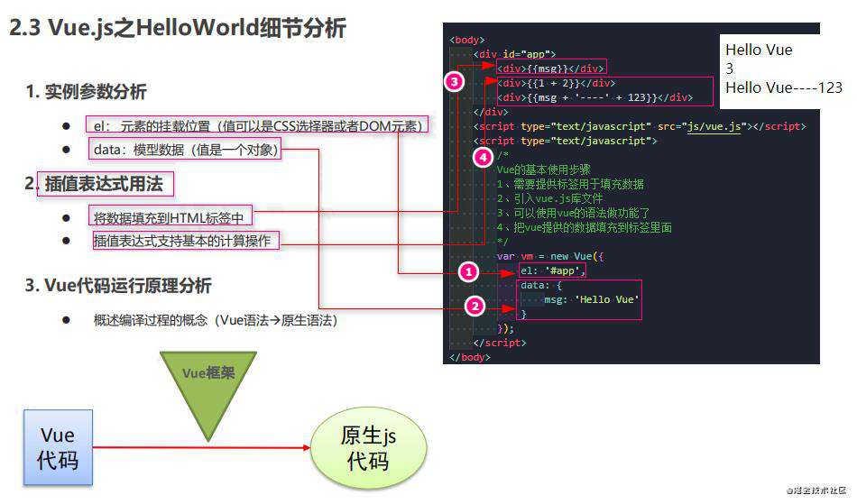Click comment '4、把vue提供的数据填充到标签里面'
This screenshot has width=857, height=504.
pyautogui.click(x=585, y=227)
